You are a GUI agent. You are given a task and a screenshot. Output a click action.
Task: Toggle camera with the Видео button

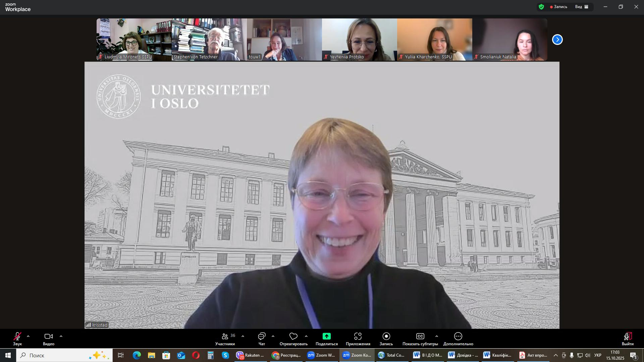tap(49, 337)
